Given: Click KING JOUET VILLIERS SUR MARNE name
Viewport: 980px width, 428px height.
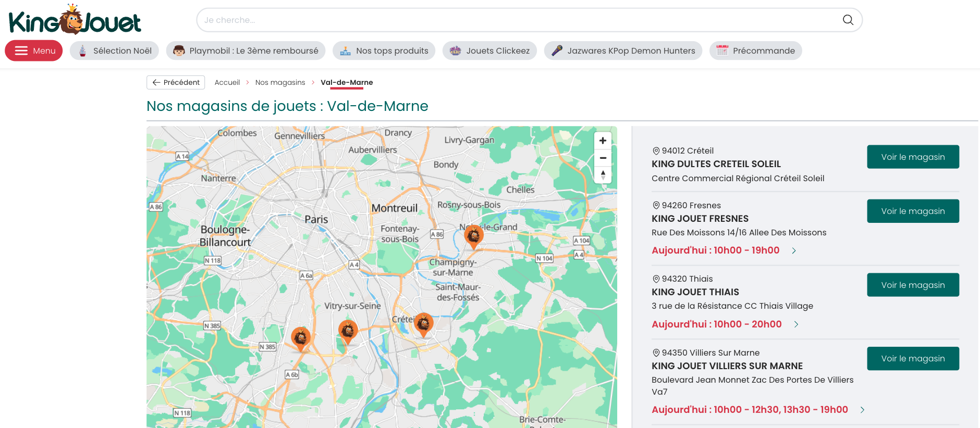Looking at the screenshot, I should coord(727,366).
